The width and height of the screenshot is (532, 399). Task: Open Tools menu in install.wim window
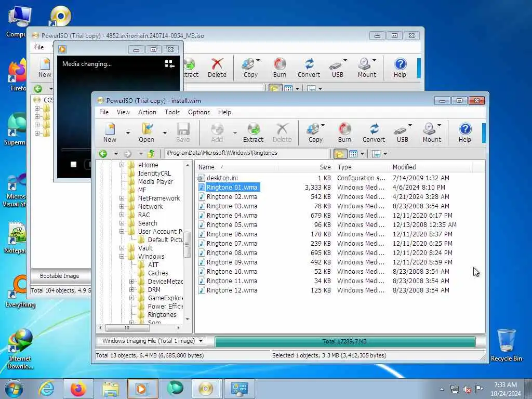tap(172, 112)
